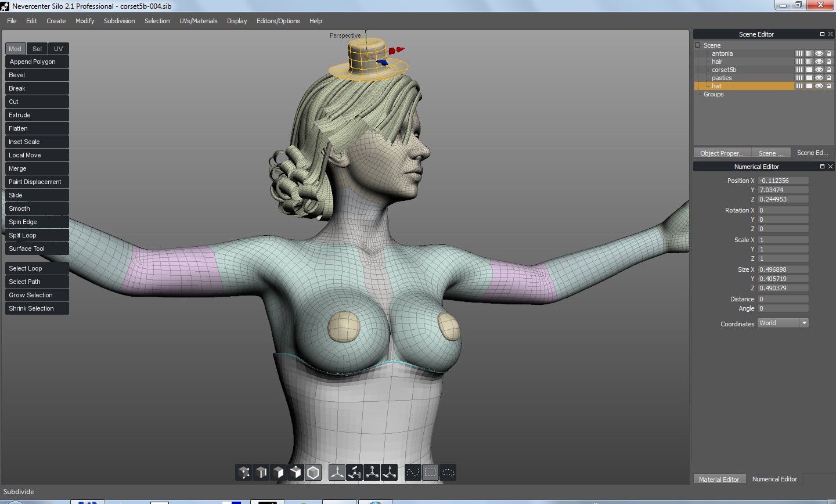Change the pasties display color swatch
Screen dimensions: 836x504
coord(809,78)
